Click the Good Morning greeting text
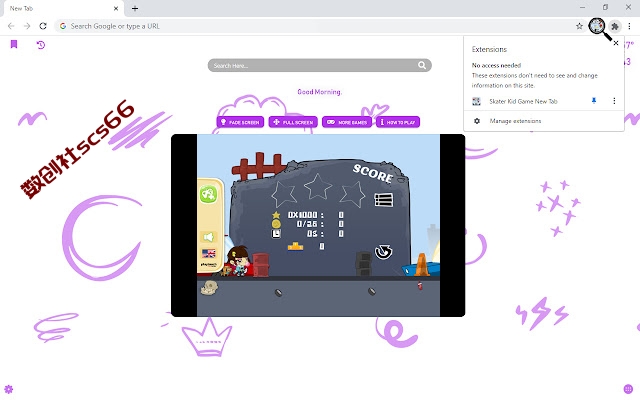Image resolution: width=640 pixels, height=400 pixels. tap(319, 92)
